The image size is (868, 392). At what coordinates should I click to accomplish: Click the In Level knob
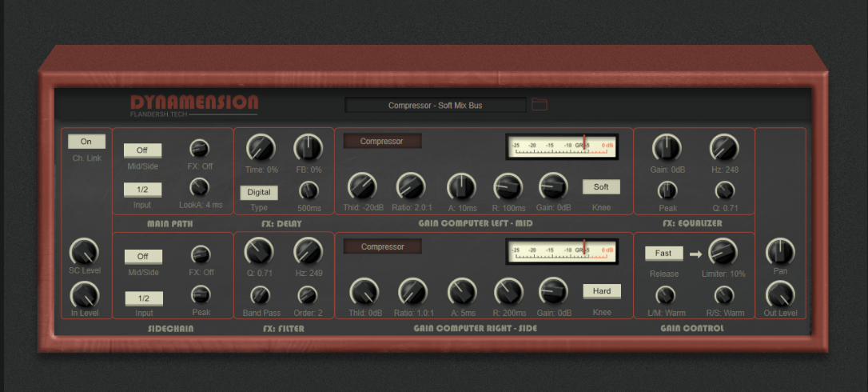pos(85,295)
